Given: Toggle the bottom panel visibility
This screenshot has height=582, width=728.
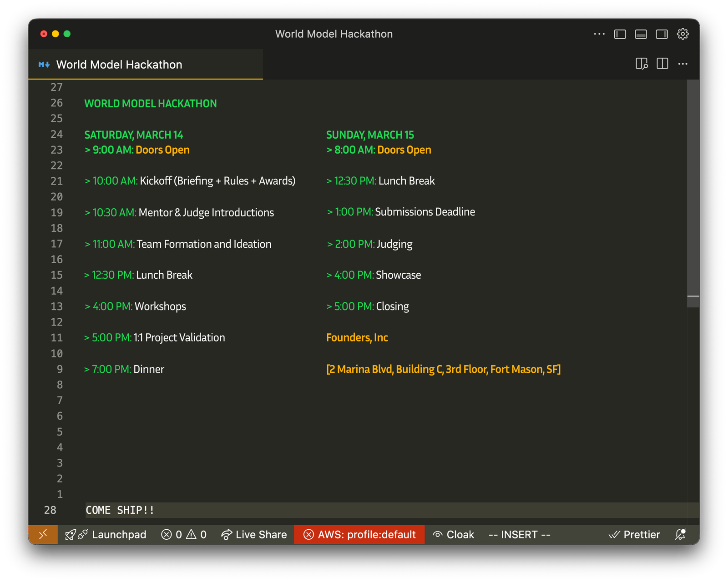Looking at the screenshot, I should 641,34.
